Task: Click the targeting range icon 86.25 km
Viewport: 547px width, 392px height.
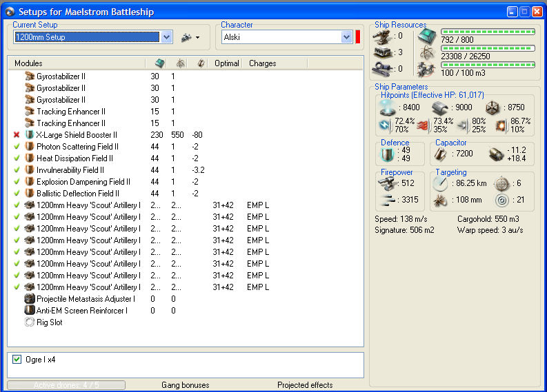Action: coord(440,183)
